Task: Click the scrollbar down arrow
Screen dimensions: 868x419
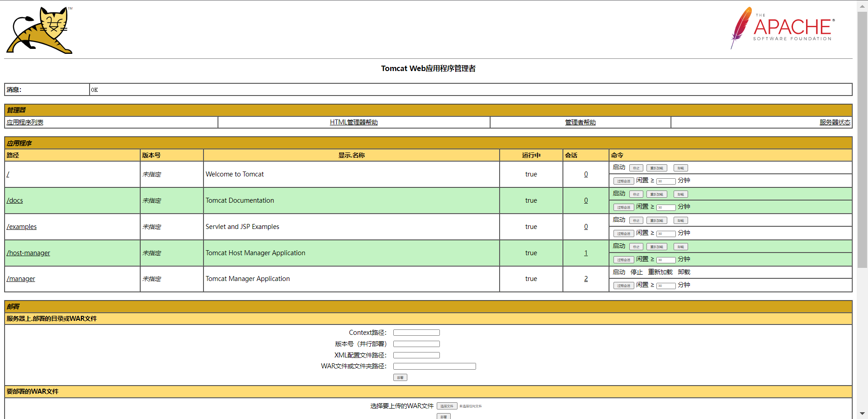Action: pyautogui.click(x=862, y=414)
